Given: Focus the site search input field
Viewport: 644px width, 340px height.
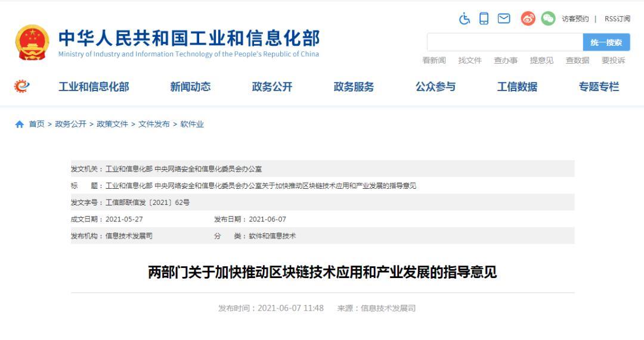Looking at the screenshot, I should 504,42.
